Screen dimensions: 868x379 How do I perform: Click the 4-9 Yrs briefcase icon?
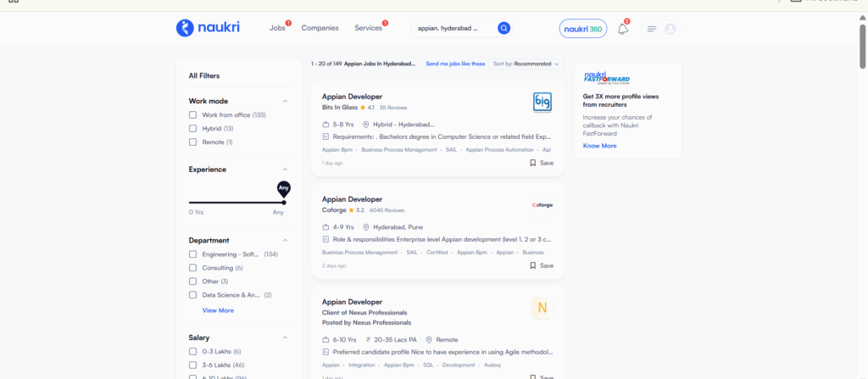[326, 227]
